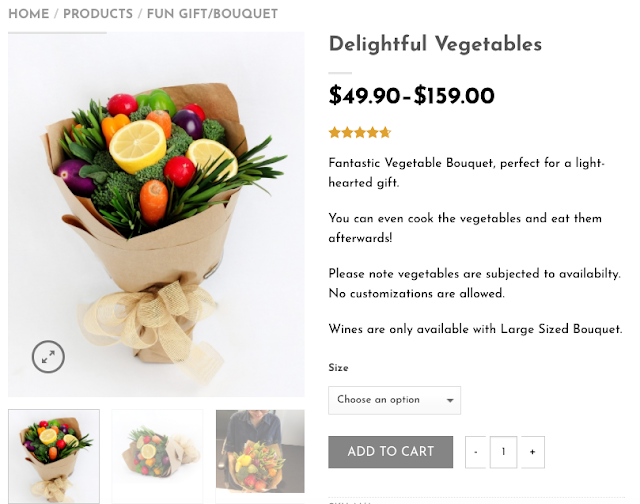Click the star rating under the price
Screen dimensions: 640x504
(x=359, y=132)
